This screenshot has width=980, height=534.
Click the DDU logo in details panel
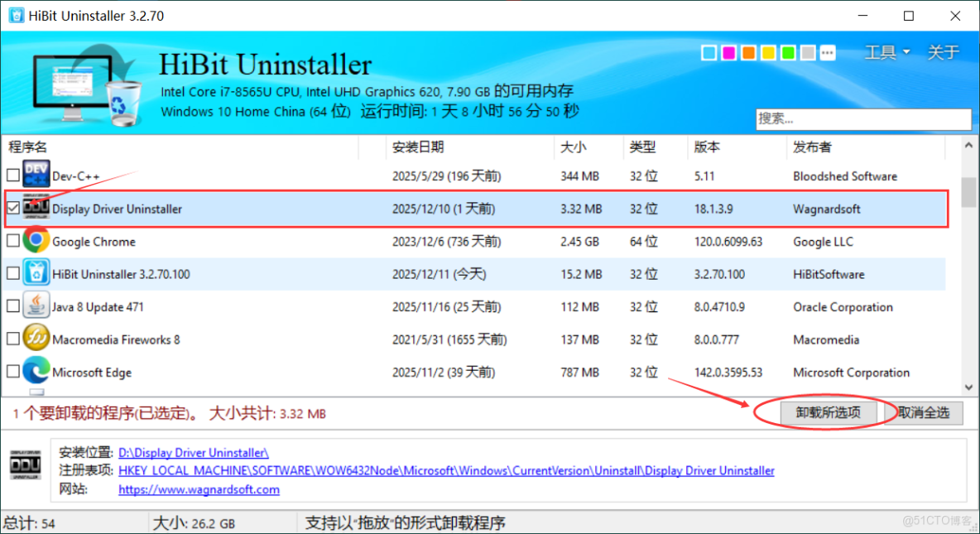(x=26, y=465)
